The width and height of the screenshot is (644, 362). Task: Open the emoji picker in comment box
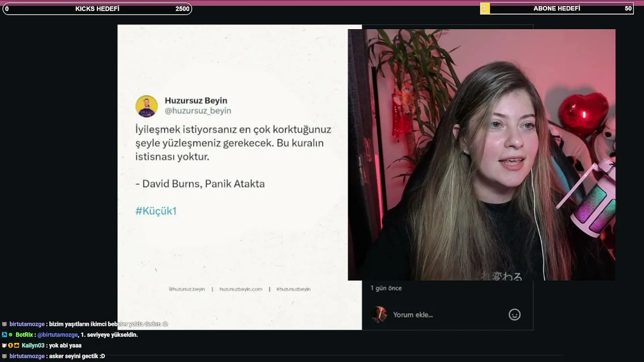[514, 315]
